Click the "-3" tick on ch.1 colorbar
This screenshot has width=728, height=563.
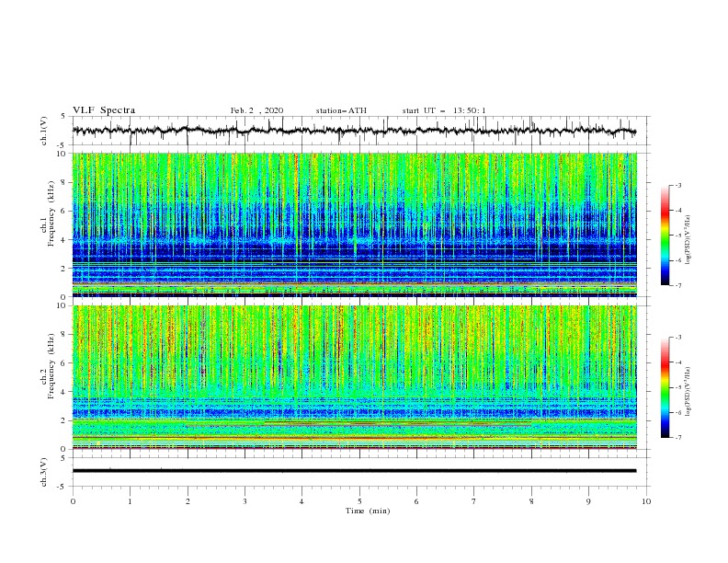point(678,185)
